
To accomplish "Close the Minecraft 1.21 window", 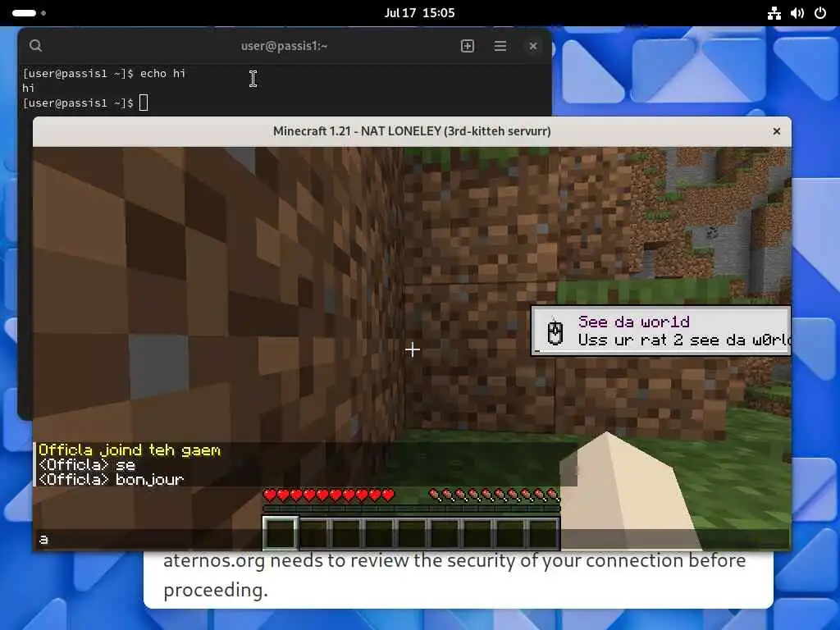I will (776, 131).
